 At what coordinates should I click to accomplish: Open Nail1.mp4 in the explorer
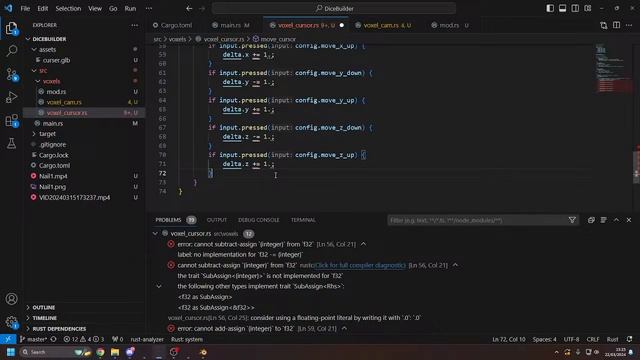(53, 176)
